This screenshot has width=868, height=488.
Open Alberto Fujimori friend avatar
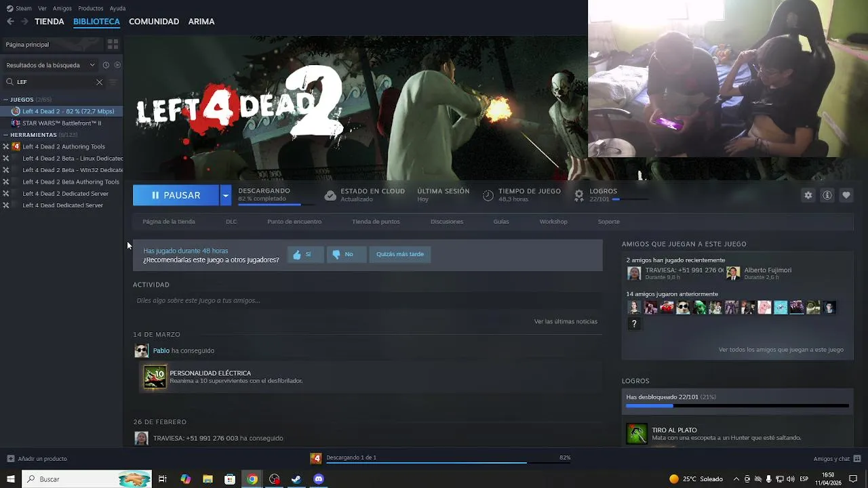pos(733,273)
